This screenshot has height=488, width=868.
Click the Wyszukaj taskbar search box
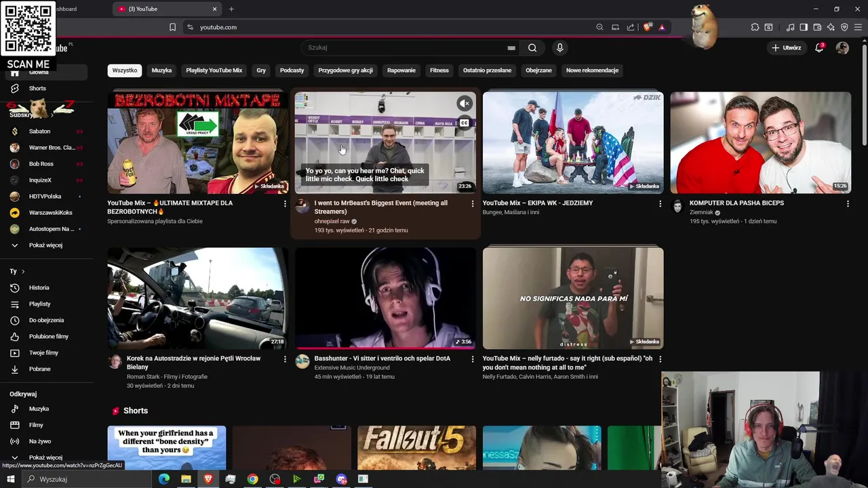point(88,479)
